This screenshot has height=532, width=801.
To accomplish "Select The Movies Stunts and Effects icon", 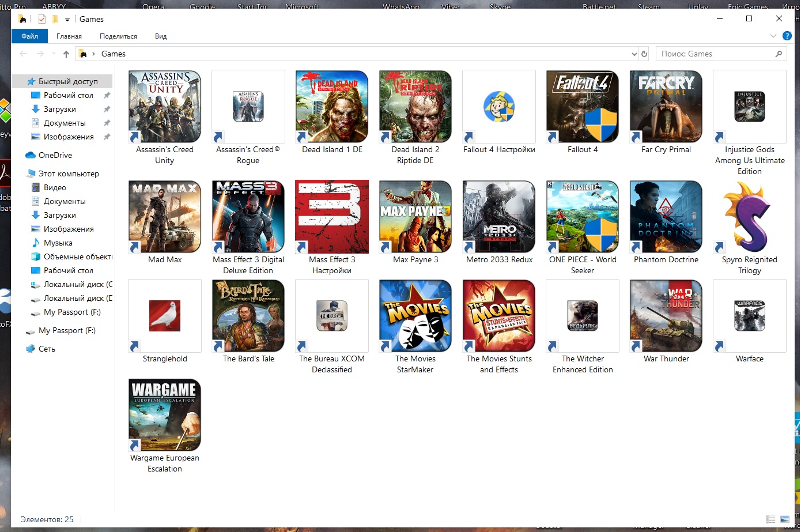I will click(x=499, y=316).
